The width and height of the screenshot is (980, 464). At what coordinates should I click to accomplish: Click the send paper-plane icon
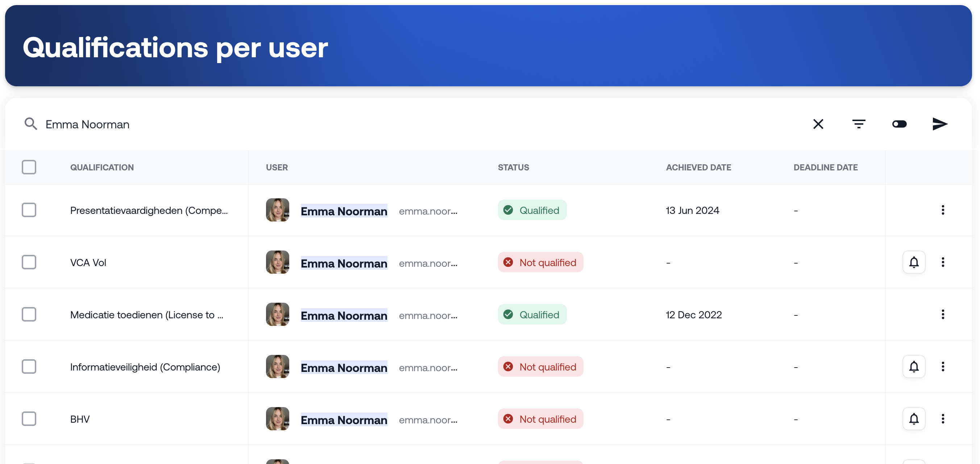pyautogui.click(x=940, y=124)
